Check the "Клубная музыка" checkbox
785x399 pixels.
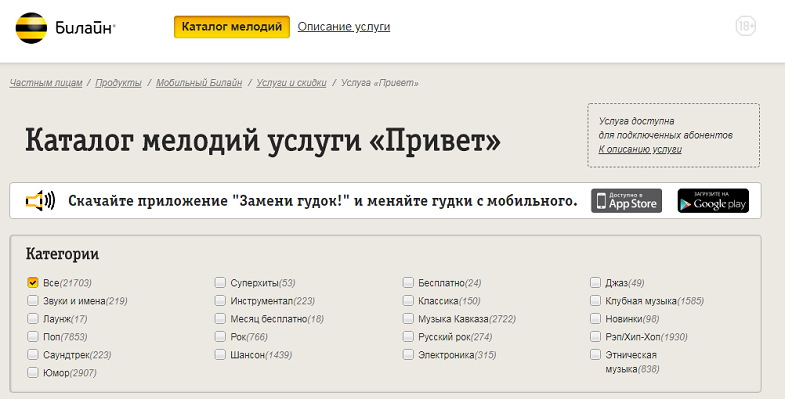coord(595,300)
